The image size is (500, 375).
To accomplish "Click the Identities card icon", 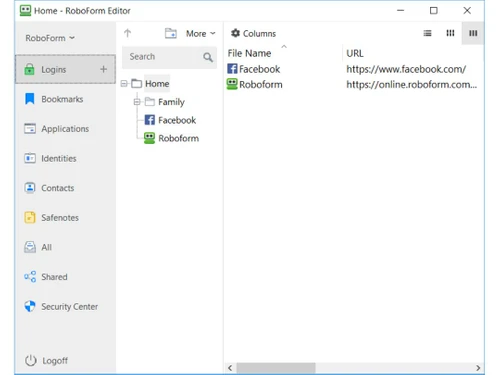I will pyautogui.click(x=30, y=158).
